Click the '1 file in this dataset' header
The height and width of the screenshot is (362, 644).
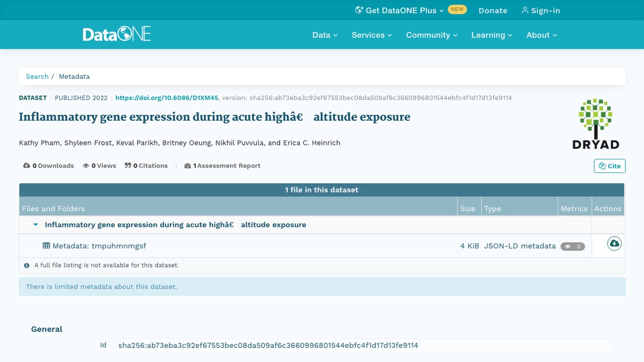tap(322, 190)
